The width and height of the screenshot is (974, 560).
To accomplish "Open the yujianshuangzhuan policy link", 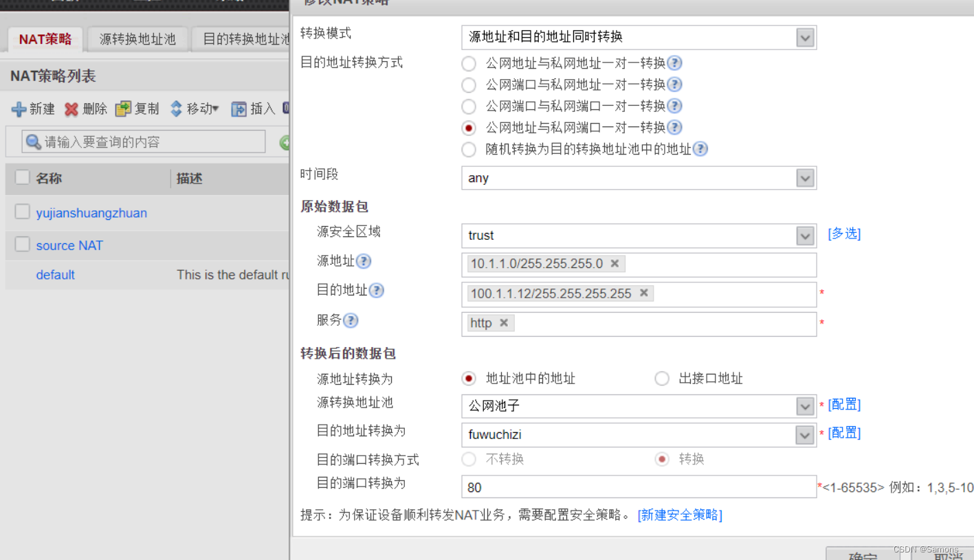I will click(x=91, y=213).
